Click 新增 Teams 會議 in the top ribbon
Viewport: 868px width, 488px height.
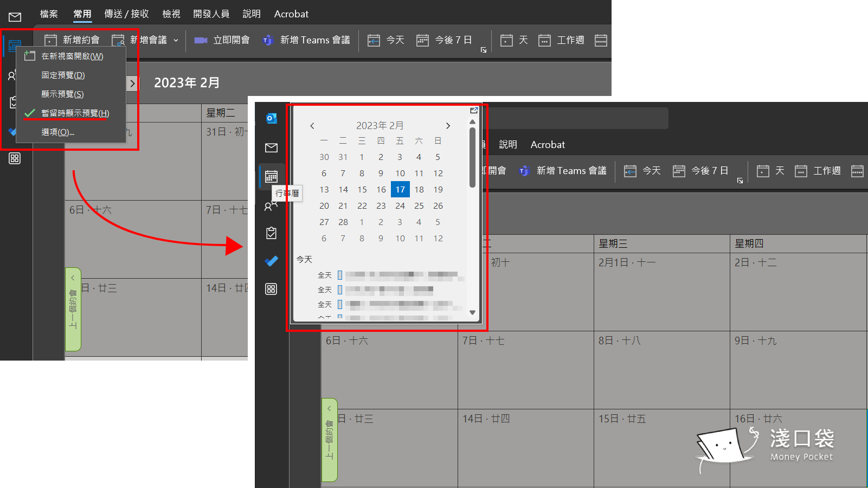[307, 40]
